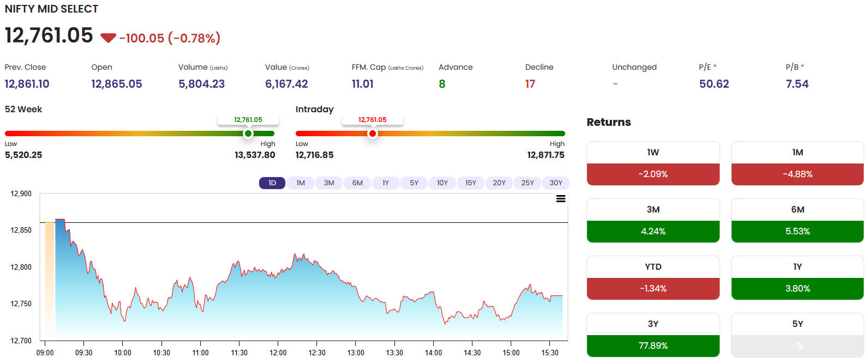Click the FFM. Cap value 11.01
Image resolution: width=868 pixels, height=364 pixels.
(363, 84)
